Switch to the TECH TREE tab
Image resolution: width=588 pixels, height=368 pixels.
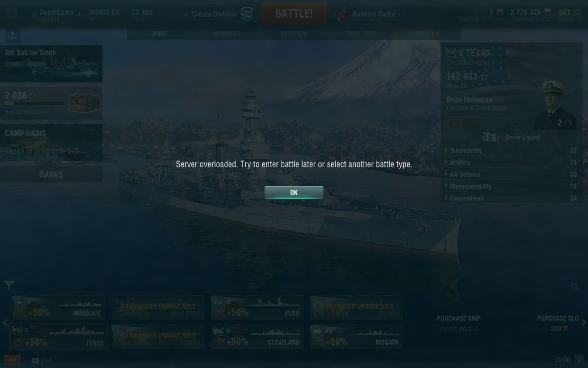[361, 34]
